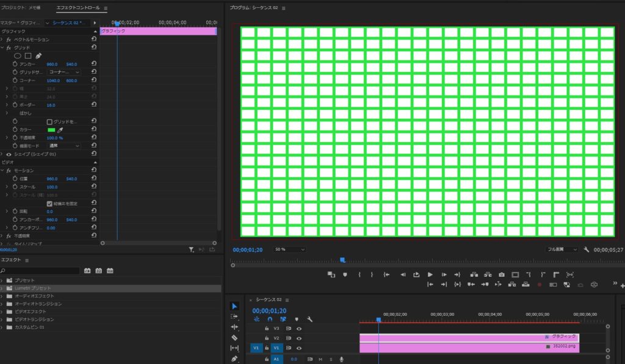
Task: Select the グラフィック clip on V2
Action: click(469, 338)
